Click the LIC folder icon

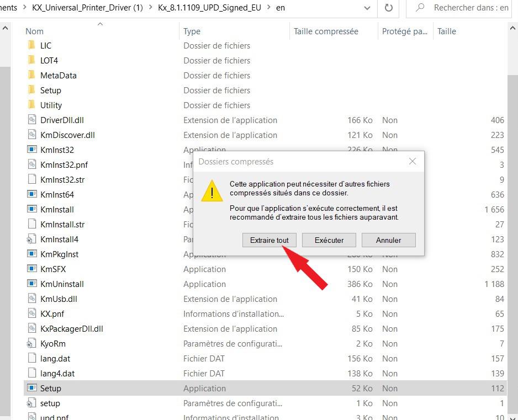[x=31, y=46]
